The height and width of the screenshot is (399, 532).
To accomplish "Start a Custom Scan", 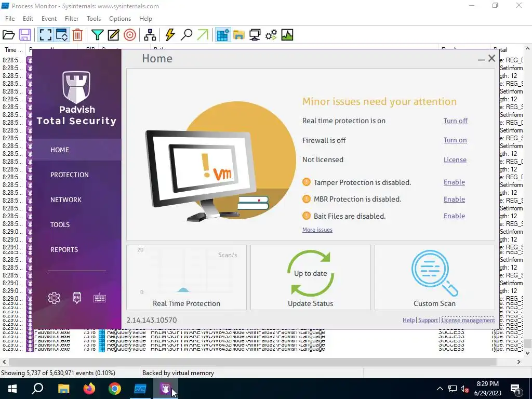I will [435, 277].
